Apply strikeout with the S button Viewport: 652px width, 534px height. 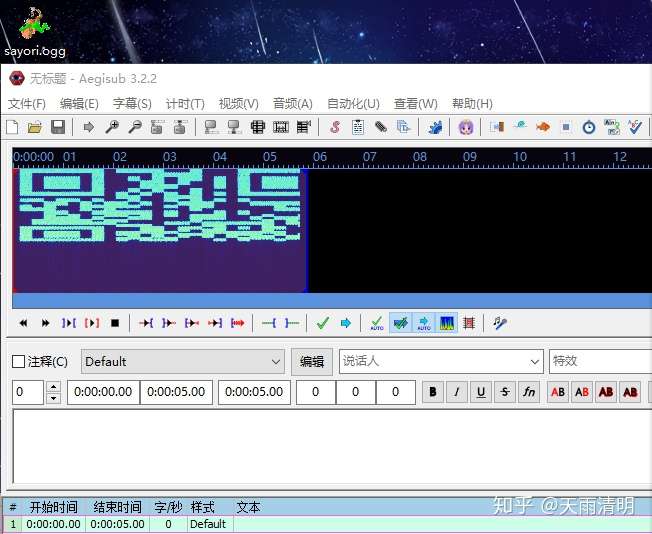(x=505, y=392)
